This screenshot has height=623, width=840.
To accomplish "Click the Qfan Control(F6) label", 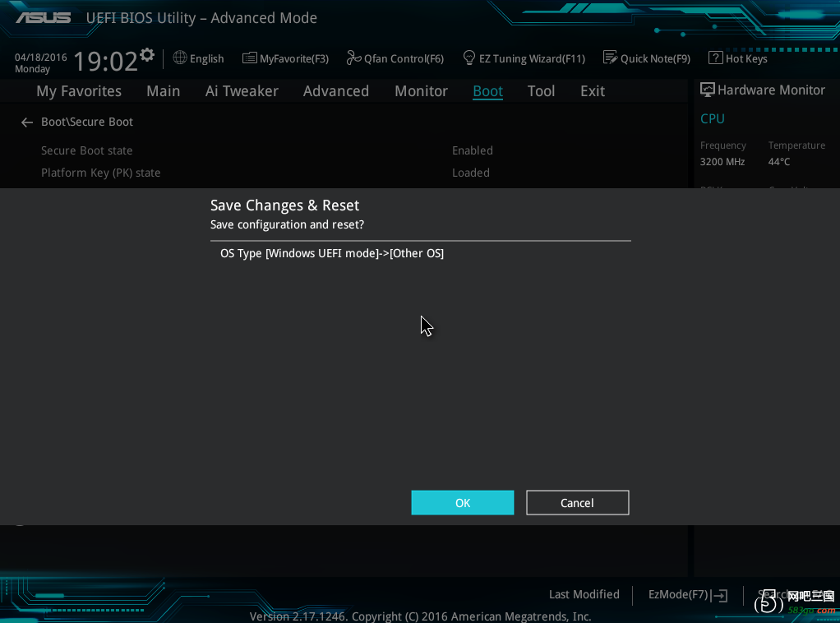I will click(x=404, y=59).
